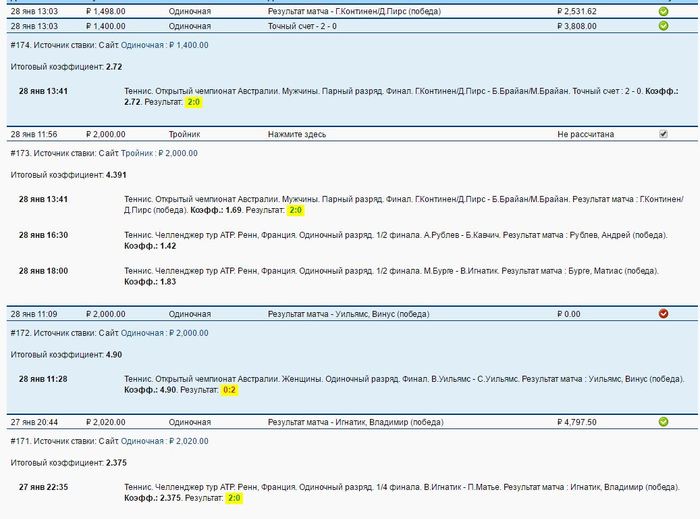Select payout ₽ 3,808.00
Screen dimensions: 700x519
coord(577,26)
